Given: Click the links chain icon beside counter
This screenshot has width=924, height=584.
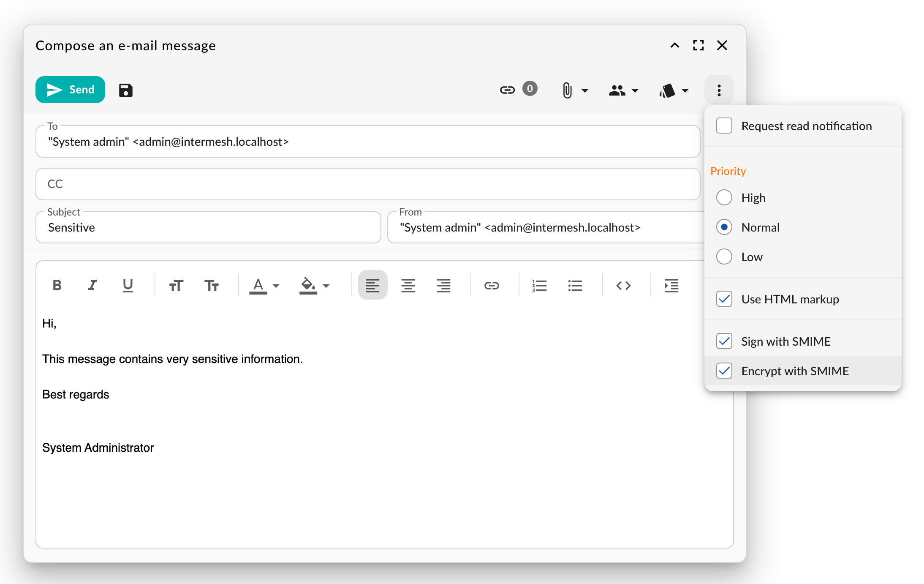Looking at the screenshot, I should tap(507, 90).
